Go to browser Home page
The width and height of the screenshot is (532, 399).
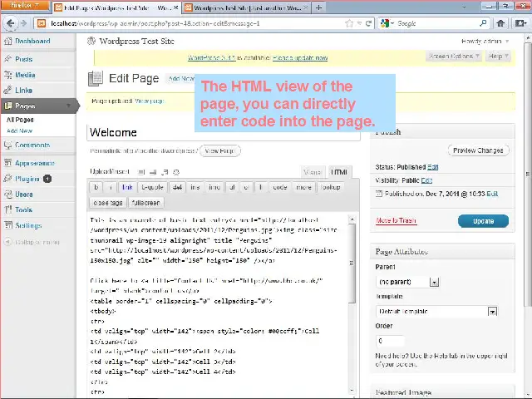[x=500, y=23]
